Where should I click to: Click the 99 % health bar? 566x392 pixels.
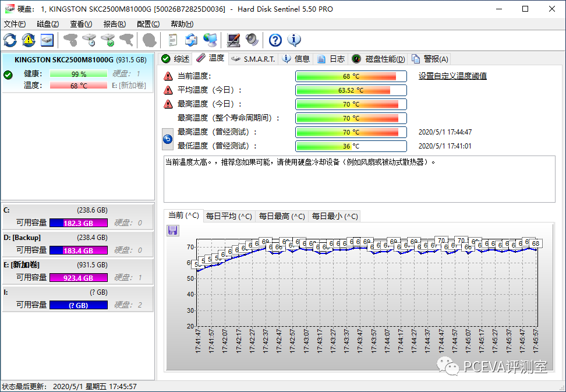tap(79, 73)
